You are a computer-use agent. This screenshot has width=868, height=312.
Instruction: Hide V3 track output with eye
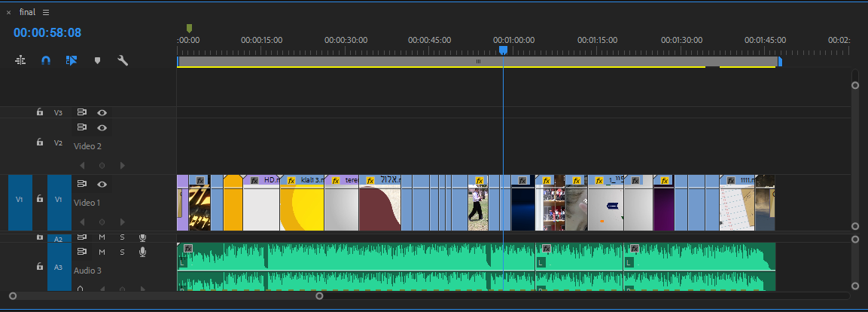[x=102, y=112]
